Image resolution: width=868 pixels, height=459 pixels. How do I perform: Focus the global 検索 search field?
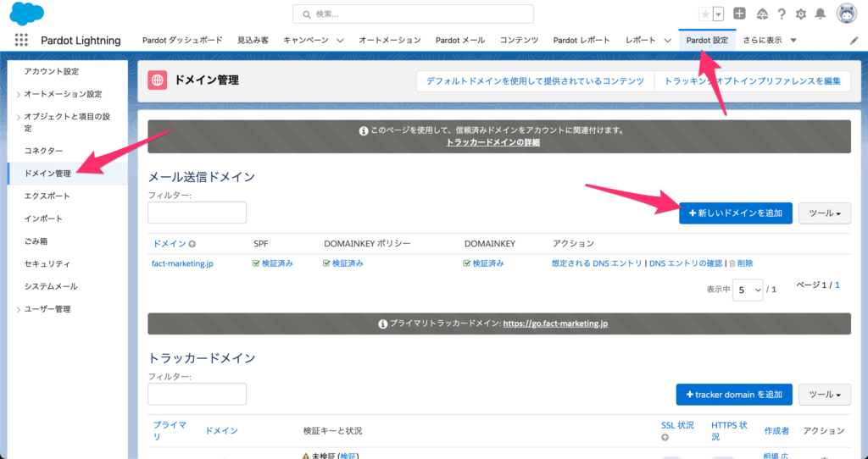(413, 14)
